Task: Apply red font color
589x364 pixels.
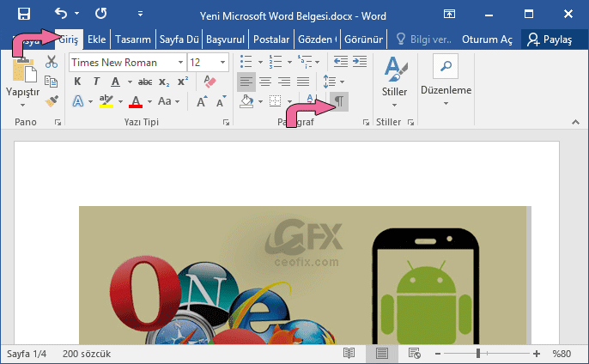Action: coord(136,101)
